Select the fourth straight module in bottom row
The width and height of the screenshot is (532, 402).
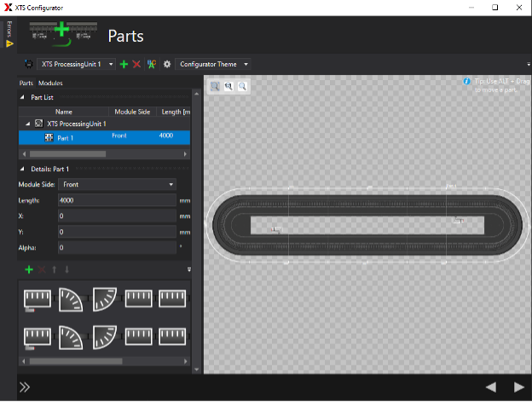point(139,336)
